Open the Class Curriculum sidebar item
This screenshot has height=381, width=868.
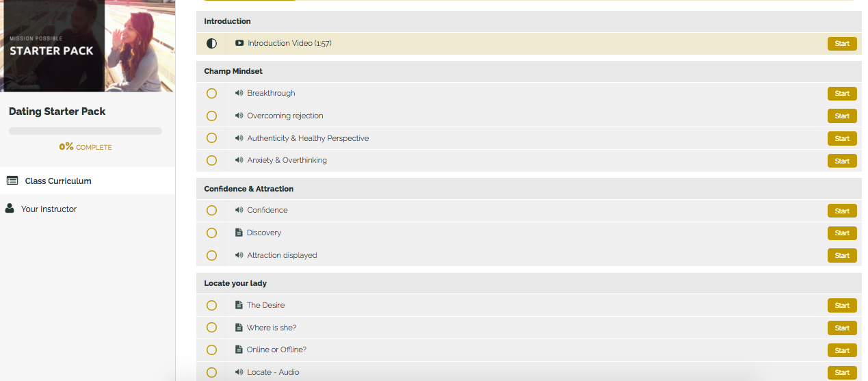click(88, 181)
